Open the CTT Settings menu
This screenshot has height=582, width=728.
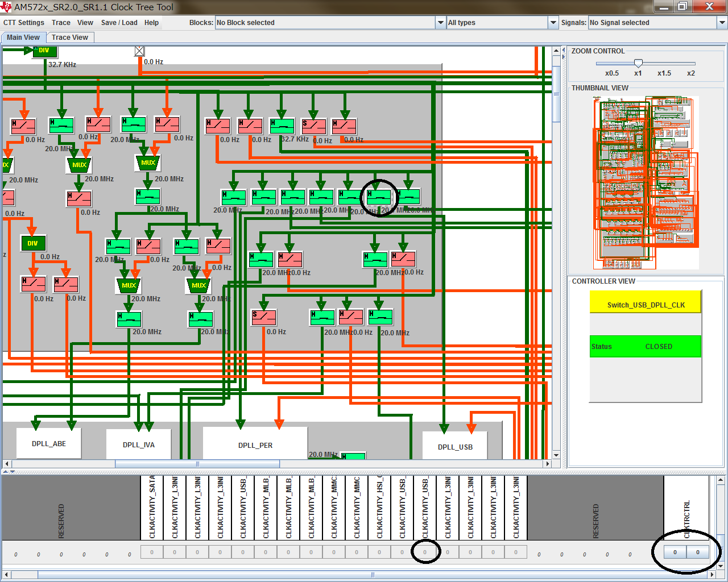(24, 23)
